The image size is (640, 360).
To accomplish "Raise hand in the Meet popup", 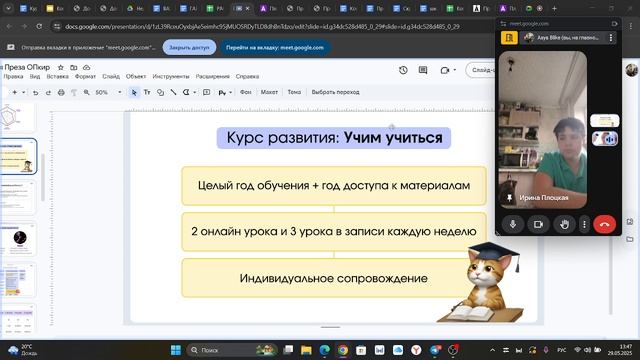I will point(564,224).
